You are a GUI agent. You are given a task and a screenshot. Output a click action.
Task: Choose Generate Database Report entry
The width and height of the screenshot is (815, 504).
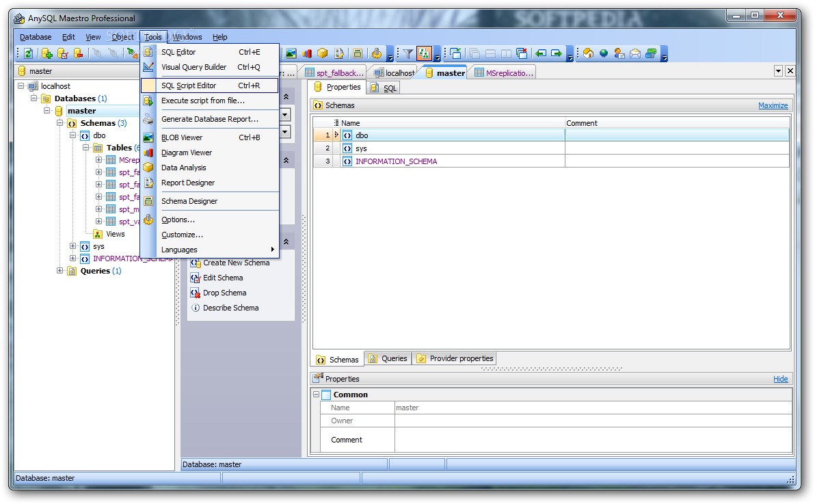211,119
